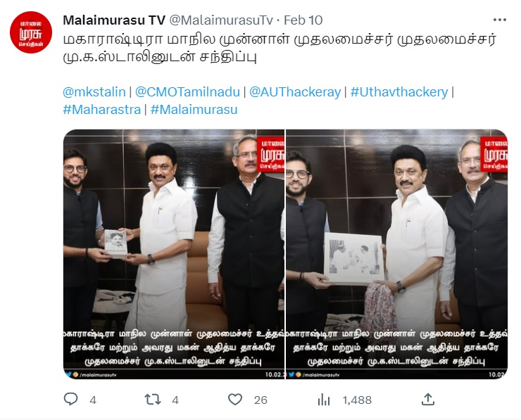521x420 pixels.
Task: Enlarge the left photo of book presentation
Action: coord(174,254)
